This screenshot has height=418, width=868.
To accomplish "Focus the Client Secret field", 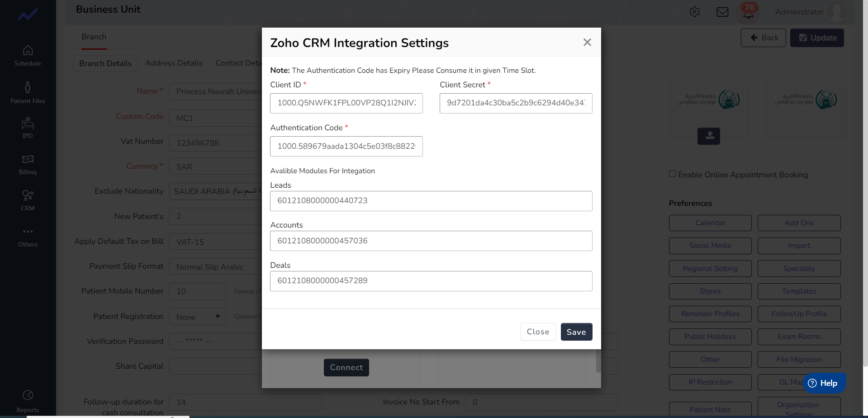I will 516,103.
